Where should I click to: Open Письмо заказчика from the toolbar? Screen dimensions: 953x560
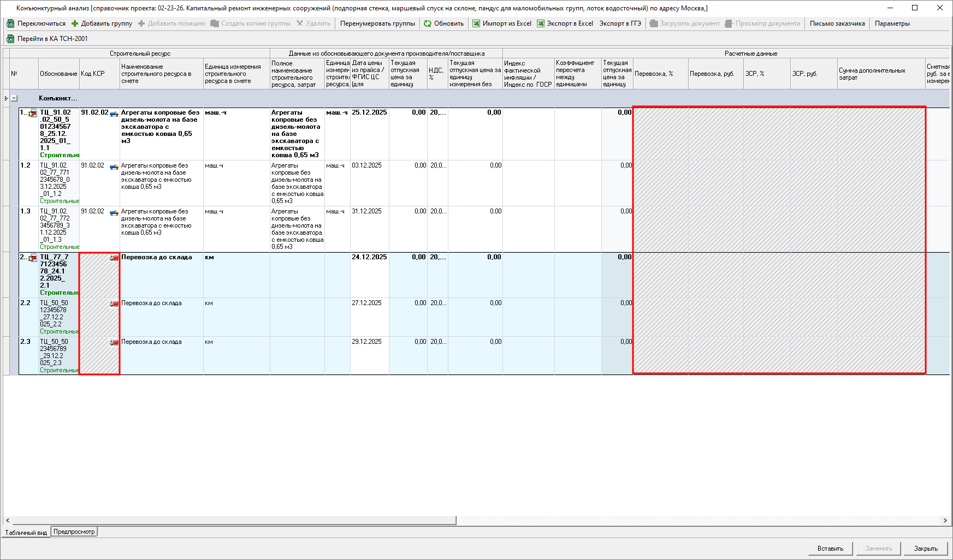tap(837, 23)
